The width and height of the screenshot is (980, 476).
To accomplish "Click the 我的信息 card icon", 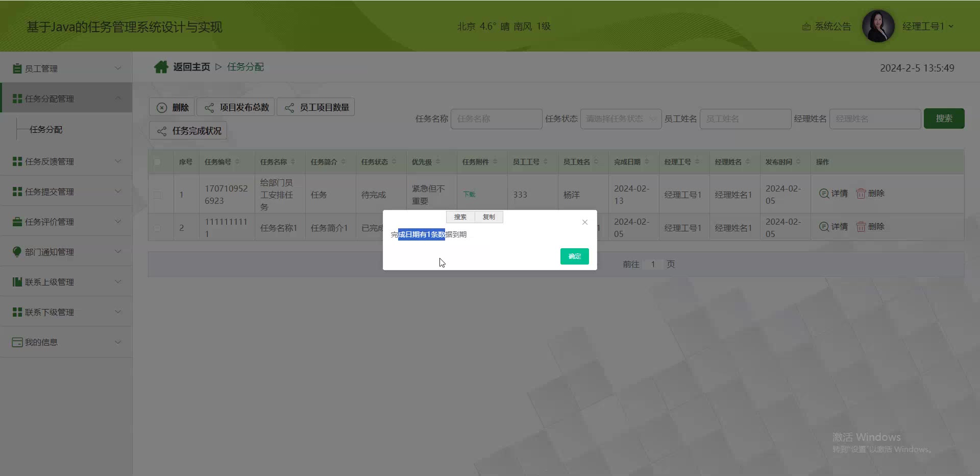I will tap(17, 342).
